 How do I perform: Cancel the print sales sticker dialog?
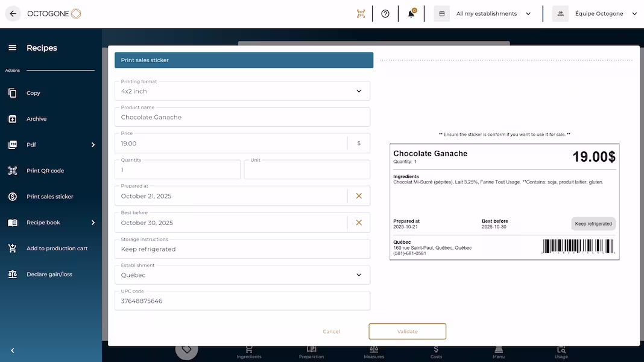(x=331, y=331)
